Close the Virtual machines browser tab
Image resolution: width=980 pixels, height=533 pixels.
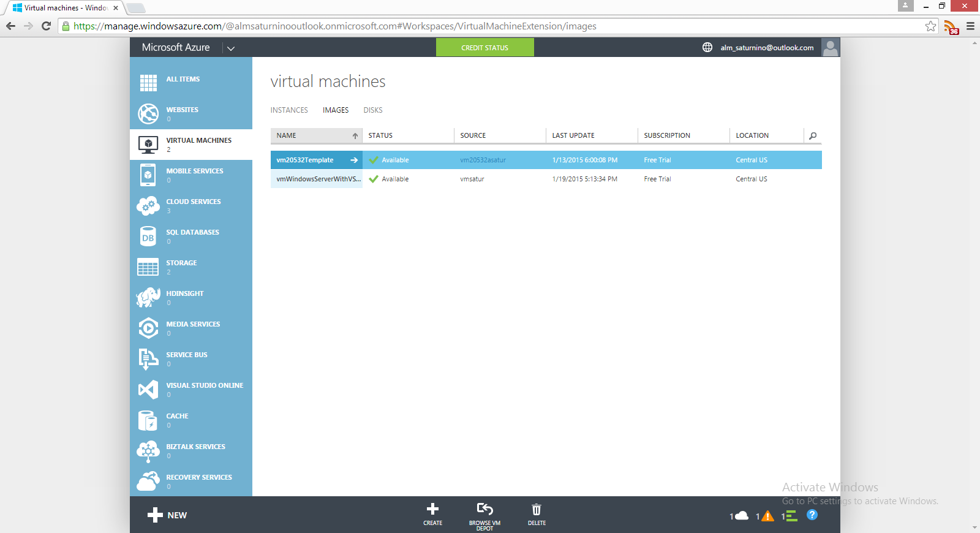pyautogui.click(x=116, y=8)
